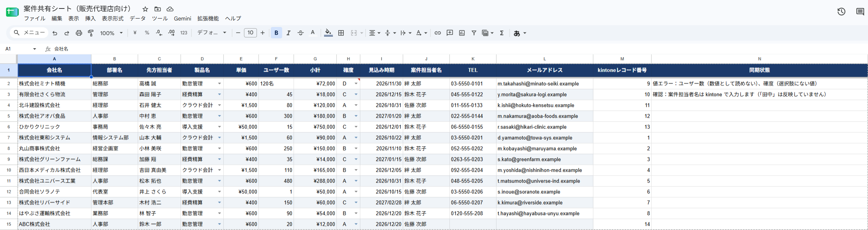Toggle strikethrough formatting
Image resolution: width=868 pixels, height=230 pixels.
[x=301, y=33]
